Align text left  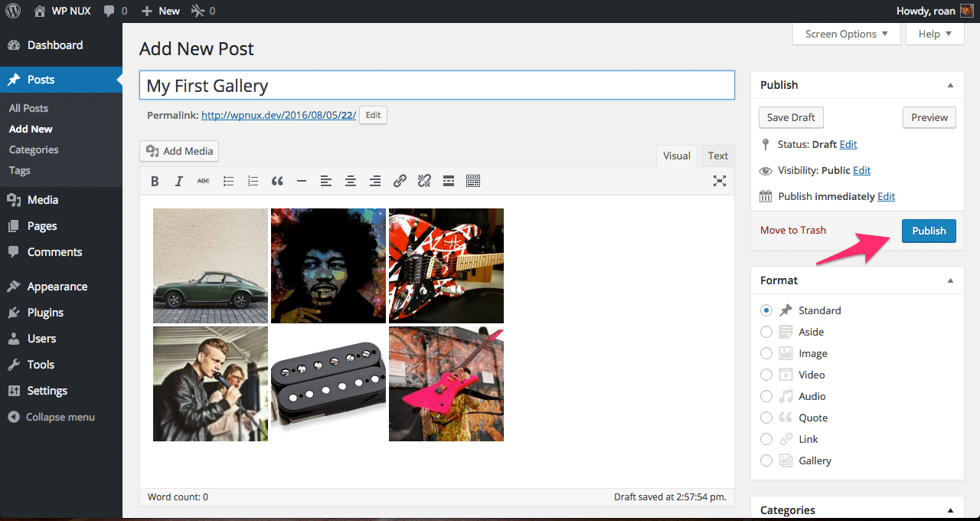pyautogui.click(x=326, y=181)
